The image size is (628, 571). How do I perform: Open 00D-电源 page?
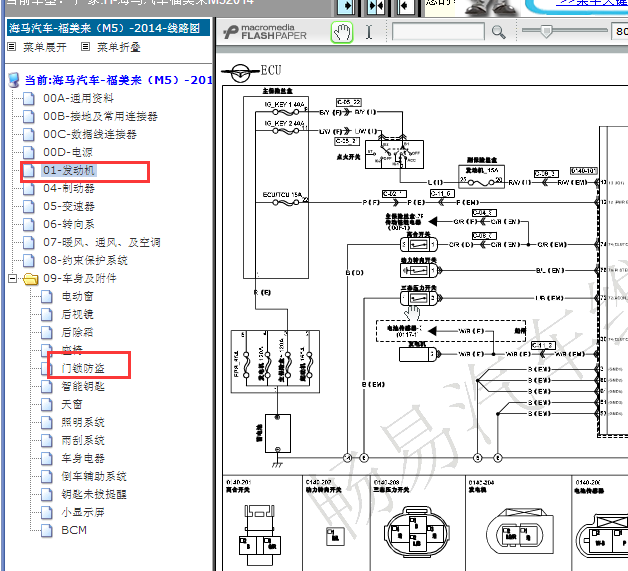click(68, 152)
